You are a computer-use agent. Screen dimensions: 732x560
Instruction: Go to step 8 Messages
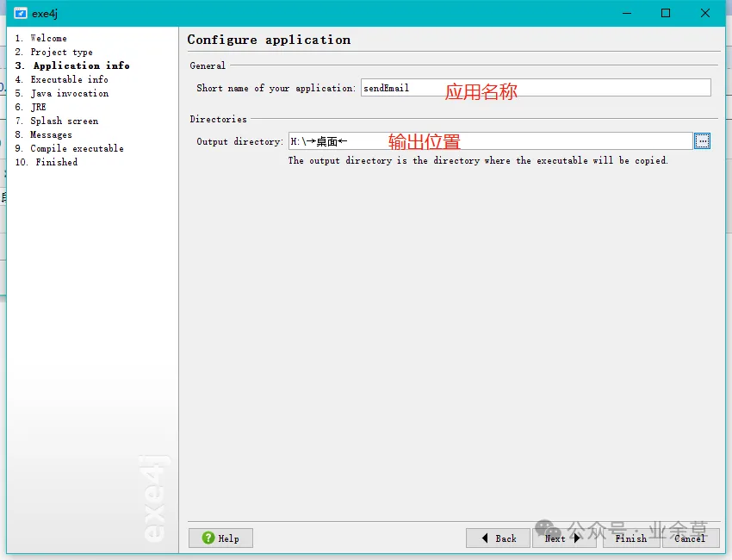[43, 134]
